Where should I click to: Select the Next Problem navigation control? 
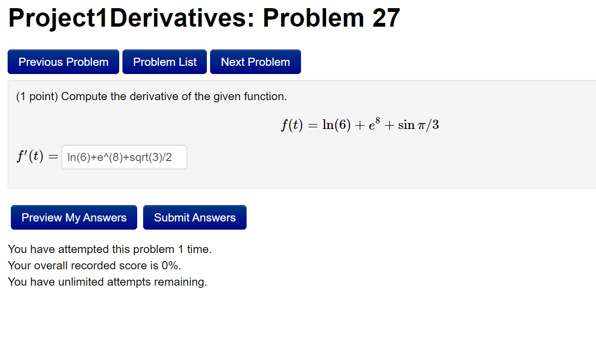[255, 61]
